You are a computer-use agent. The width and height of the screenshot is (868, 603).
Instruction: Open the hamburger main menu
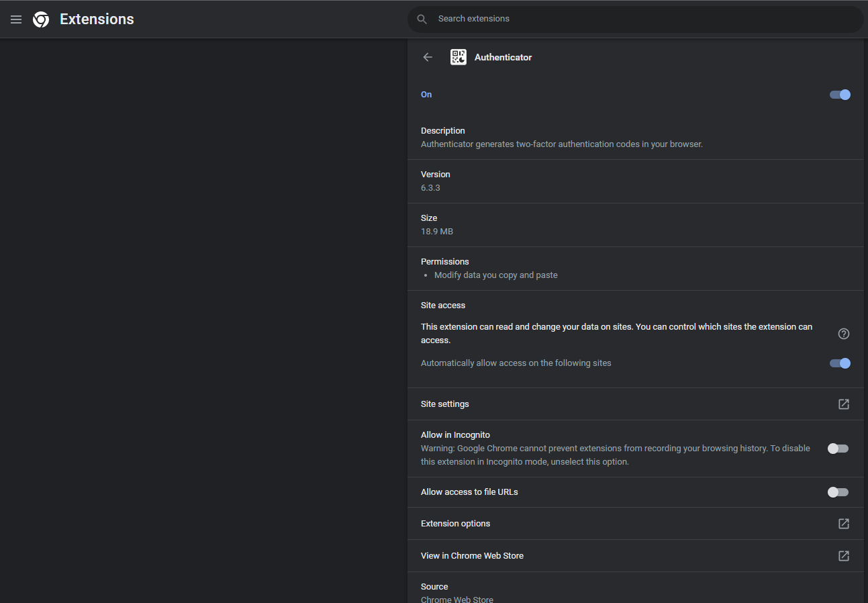[x=16, y=19]
